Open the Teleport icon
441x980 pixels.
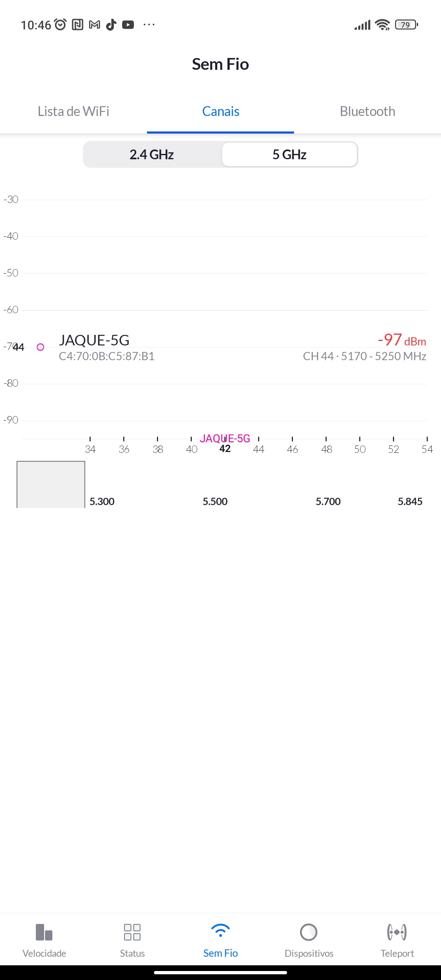[397, 932]
